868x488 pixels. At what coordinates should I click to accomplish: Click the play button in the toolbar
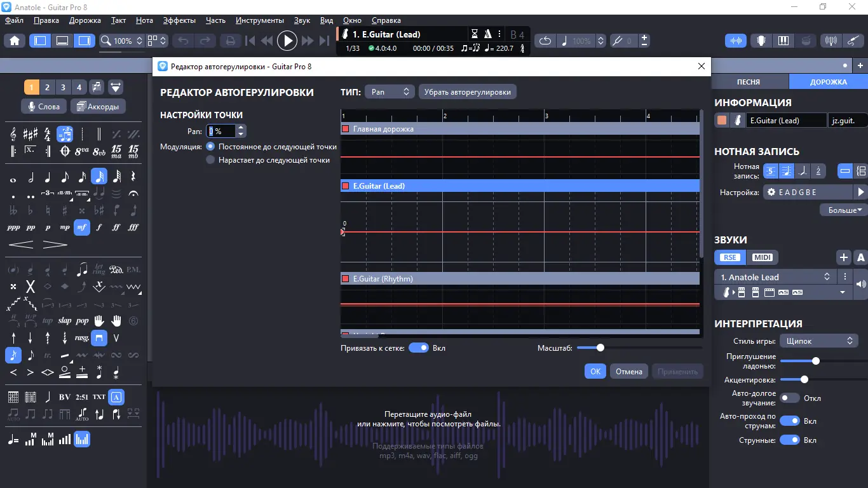point(287,41)
